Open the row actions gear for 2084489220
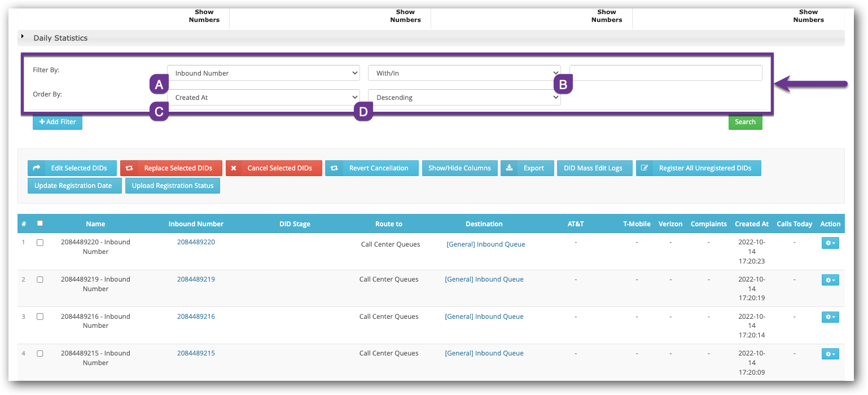This screenshot has height=395, width=868. tap(830, 243)
